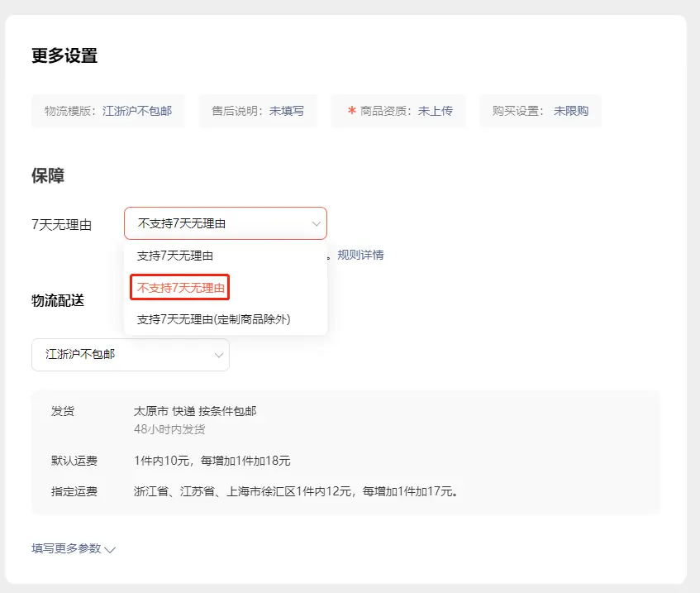Open the 商品资质 未上传 setting chip
The image size is (700, 593).
tap(398, 111)
